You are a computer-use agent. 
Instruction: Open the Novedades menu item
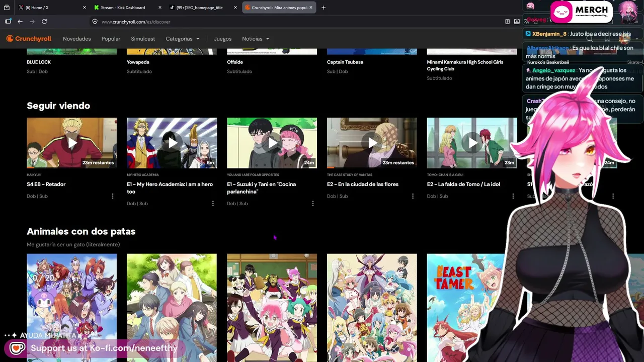77,39
